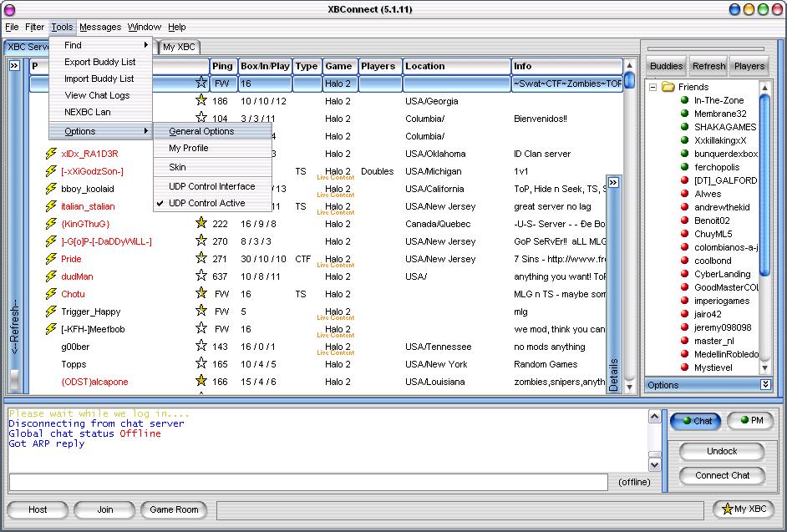Select My Profile in the Options submenu

click(213, 148)
